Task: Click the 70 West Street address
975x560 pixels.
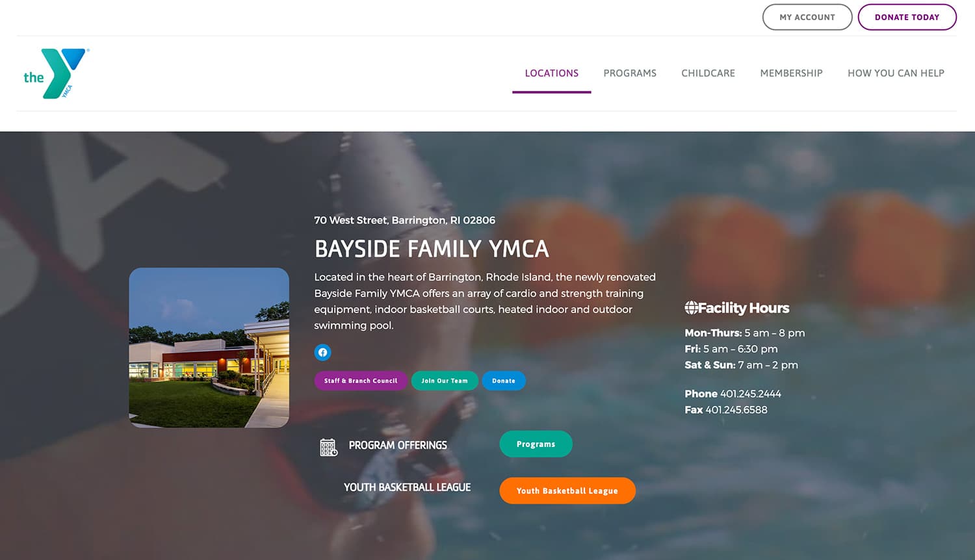Action: click(x=404, y=220)
